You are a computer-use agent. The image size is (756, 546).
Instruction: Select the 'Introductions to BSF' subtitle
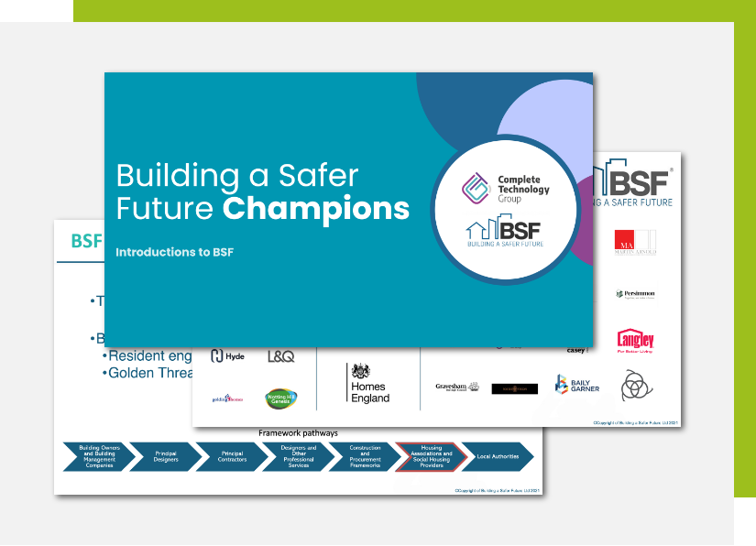174,252
